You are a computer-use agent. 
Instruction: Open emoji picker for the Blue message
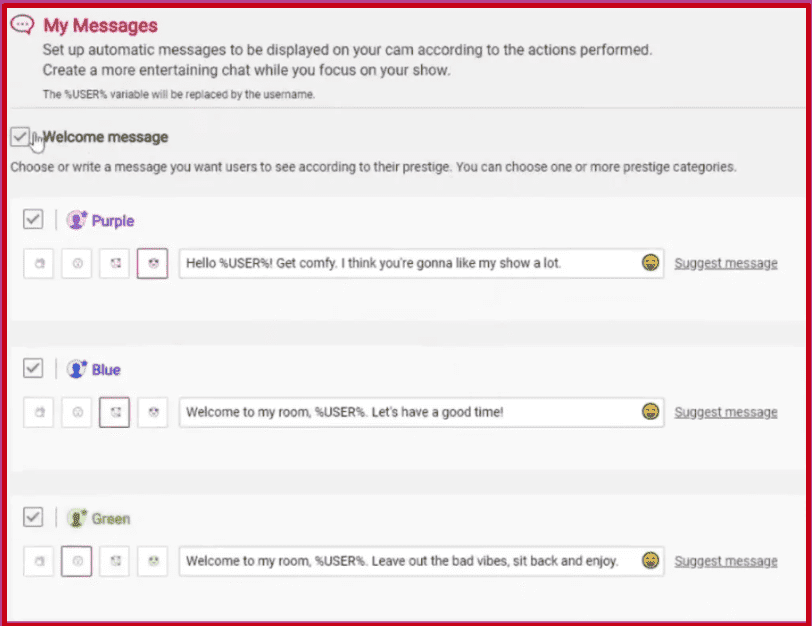click(x=651, y=412)
